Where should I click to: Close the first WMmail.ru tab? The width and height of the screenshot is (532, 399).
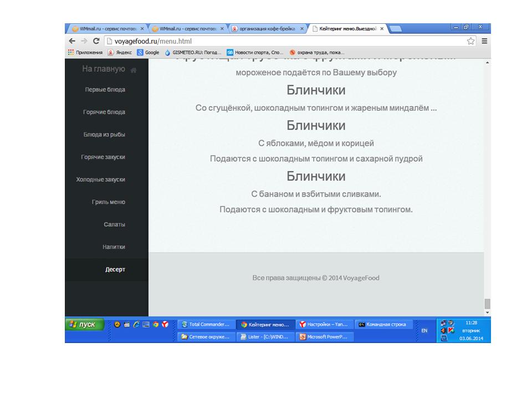click(x=142, y=29)
